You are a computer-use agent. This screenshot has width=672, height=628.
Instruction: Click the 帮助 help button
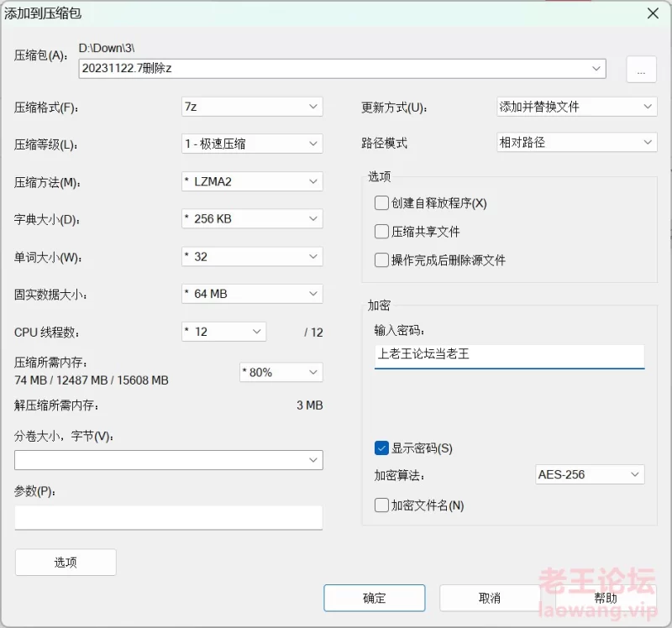tap(606, 598)
